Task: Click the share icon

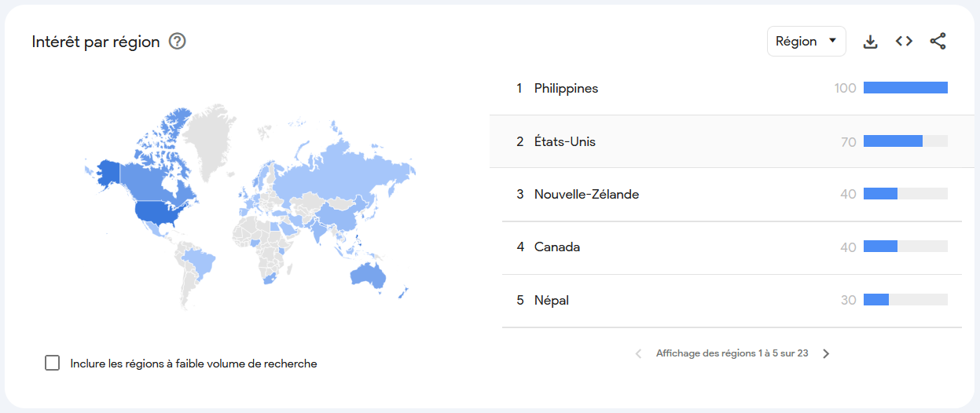Action: pyautogui.click(x=938, y=42)
